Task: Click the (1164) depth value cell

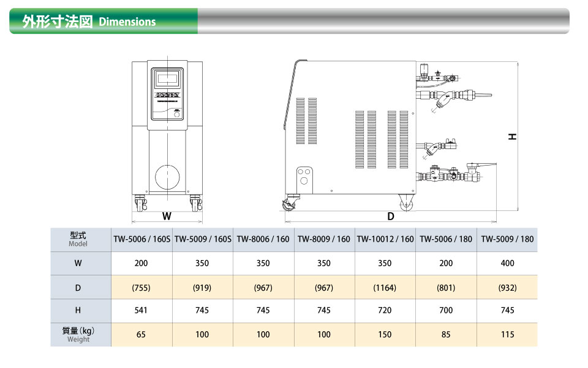Action: 385,287
